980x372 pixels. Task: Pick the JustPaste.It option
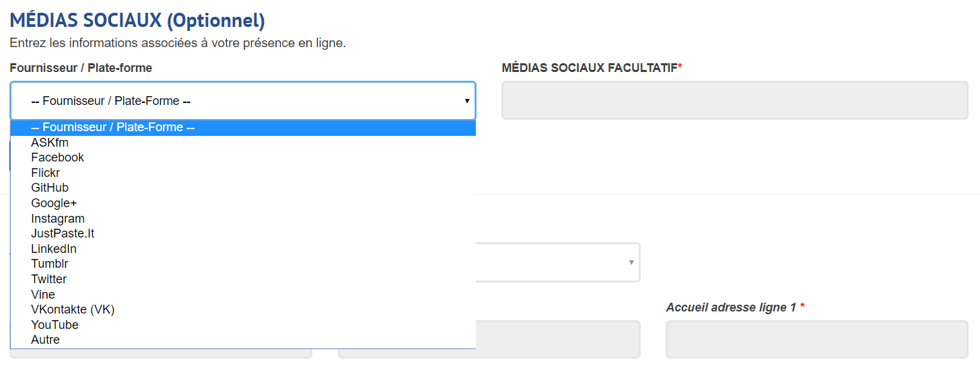pyautogui.click(x=63, y=233)
